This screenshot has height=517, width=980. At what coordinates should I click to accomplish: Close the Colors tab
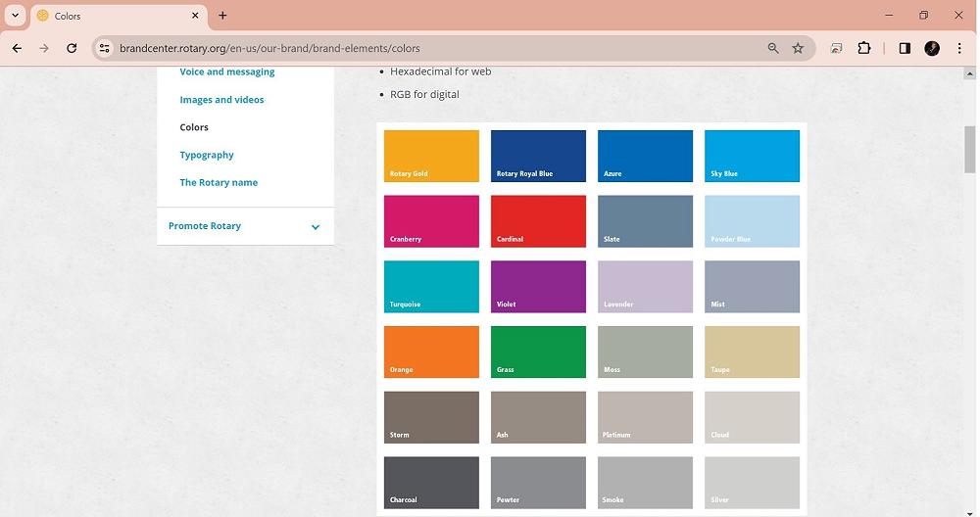coord(195,16)
